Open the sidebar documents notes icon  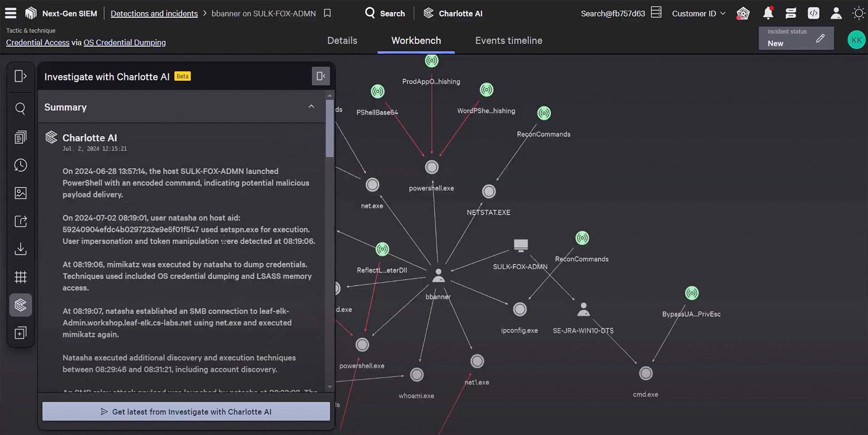pos(20,137)
